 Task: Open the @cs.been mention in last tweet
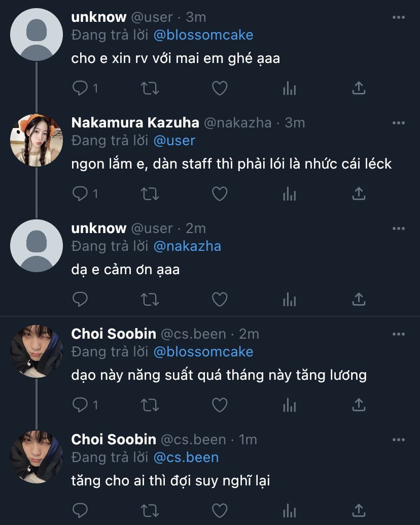coord(186,457)
